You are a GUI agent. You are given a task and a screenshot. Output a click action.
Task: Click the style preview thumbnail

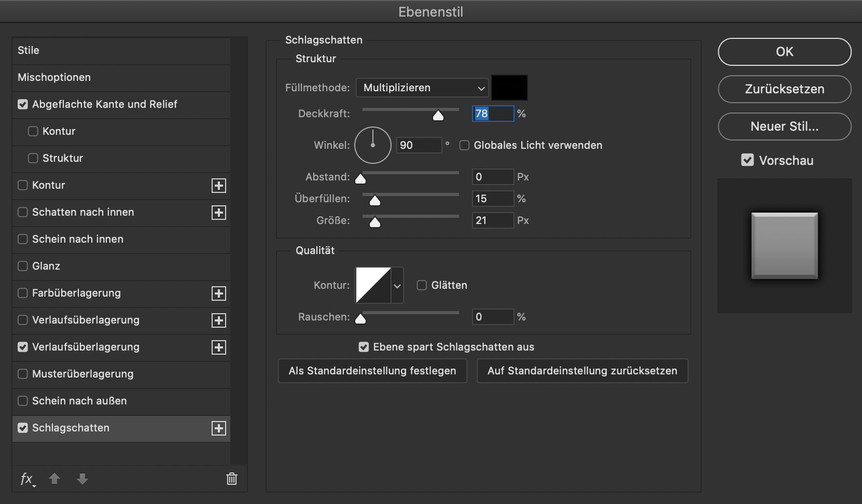coord(785,246)
